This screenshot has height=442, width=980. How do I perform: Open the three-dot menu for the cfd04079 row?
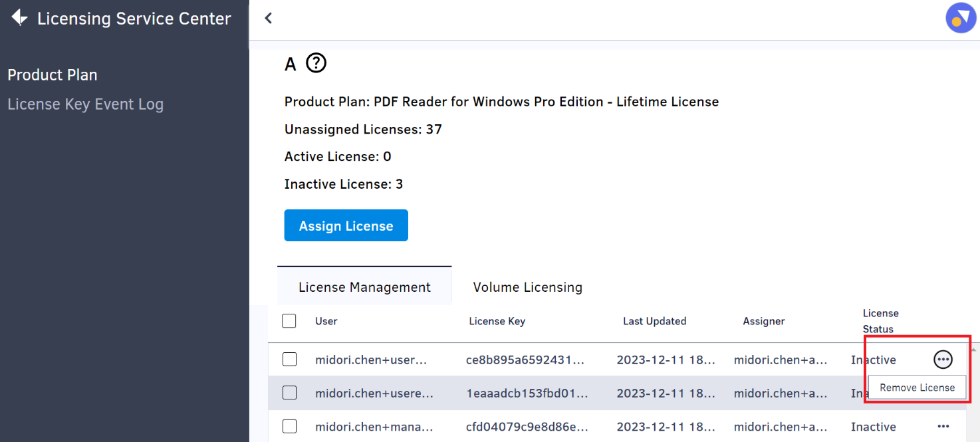point(943,427)
